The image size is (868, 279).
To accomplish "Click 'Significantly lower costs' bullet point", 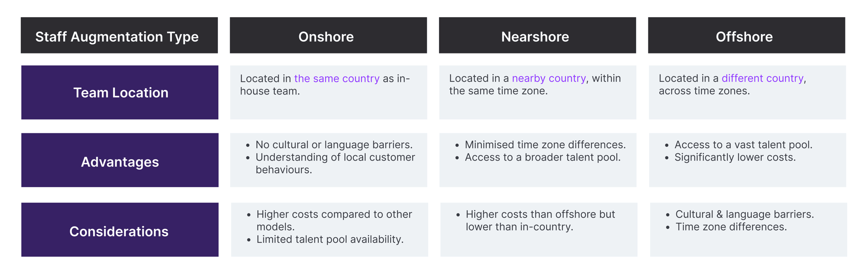I will [x=735, y=157].
